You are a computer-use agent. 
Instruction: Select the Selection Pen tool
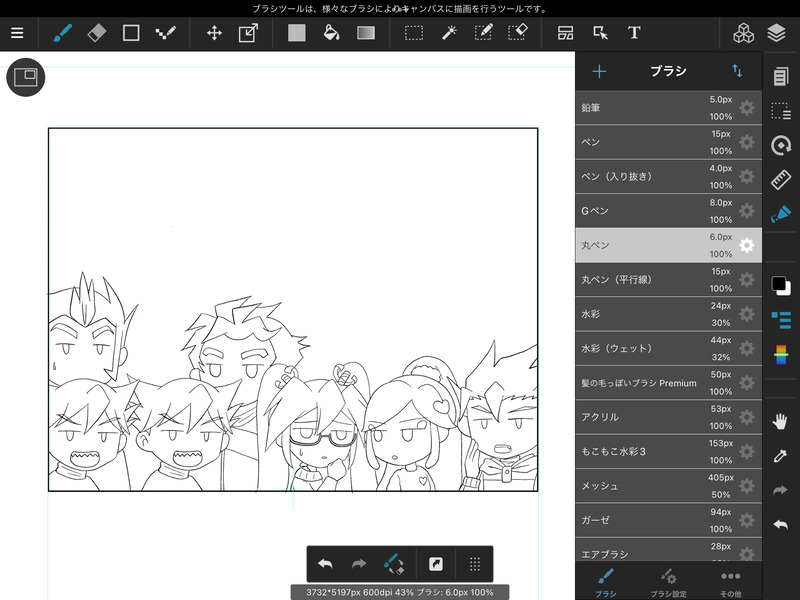tap(483, 33)
